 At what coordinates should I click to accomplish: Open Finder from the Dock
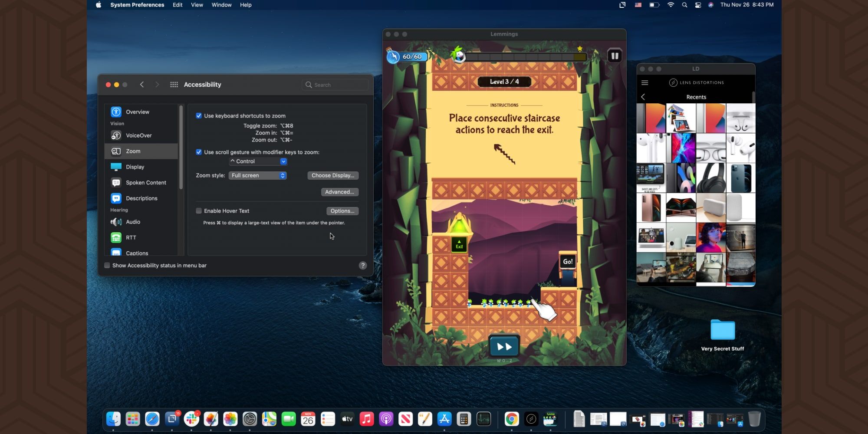[x=113, y=419]
